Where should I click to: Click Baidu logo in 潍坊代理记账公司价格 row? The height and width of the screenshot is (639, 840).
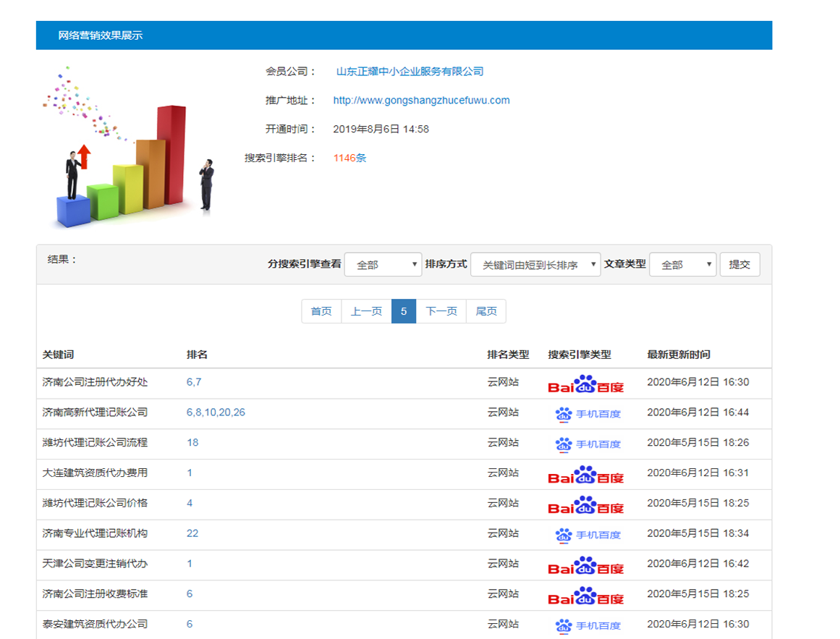[585, 505]
